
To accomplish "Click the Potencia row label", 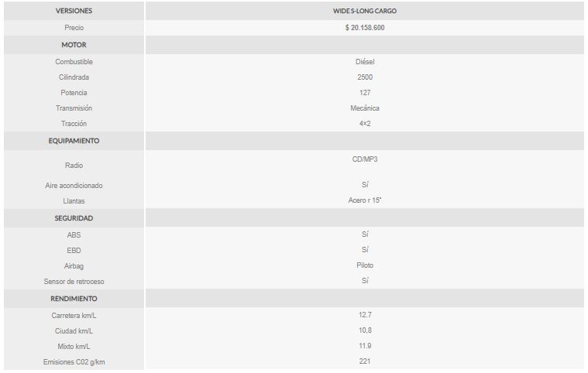I will pos(74,93).
